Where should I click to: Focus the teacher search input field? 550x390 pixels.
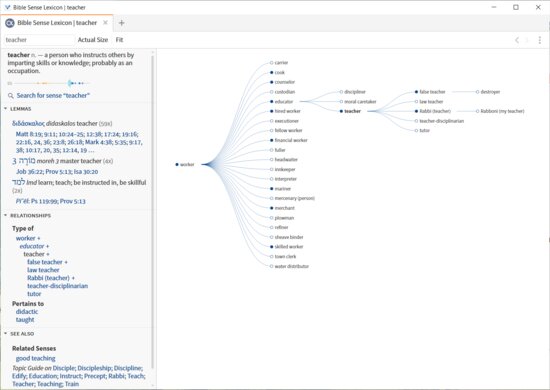pos(39,40)
